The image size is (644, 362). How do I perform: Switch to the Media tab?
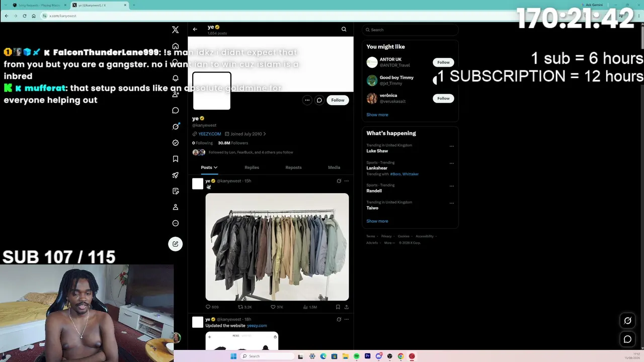pos(334,167)
